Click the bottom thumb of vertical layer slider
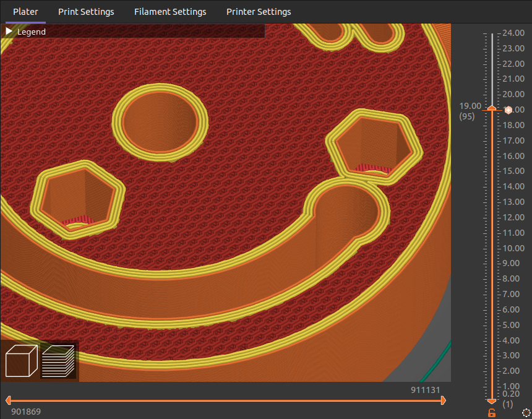Viewport: 532px width, 419px height. [492, 401]
